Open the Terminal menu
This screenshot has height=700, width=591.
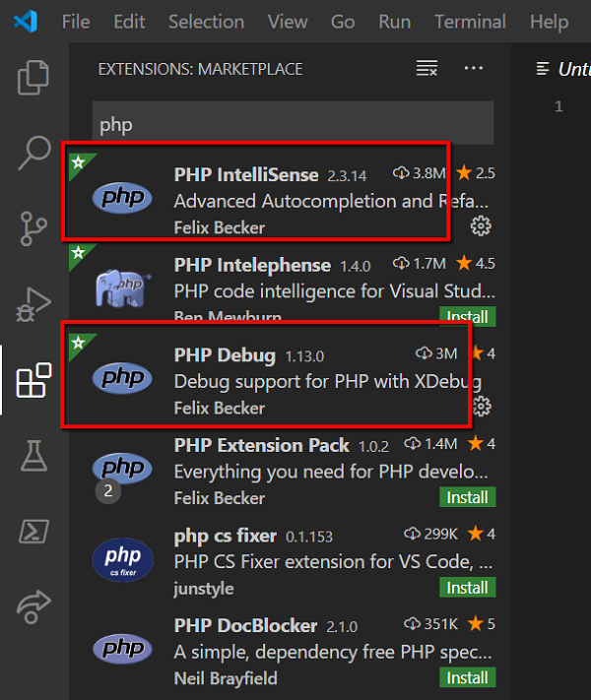[x=471, y=22]
